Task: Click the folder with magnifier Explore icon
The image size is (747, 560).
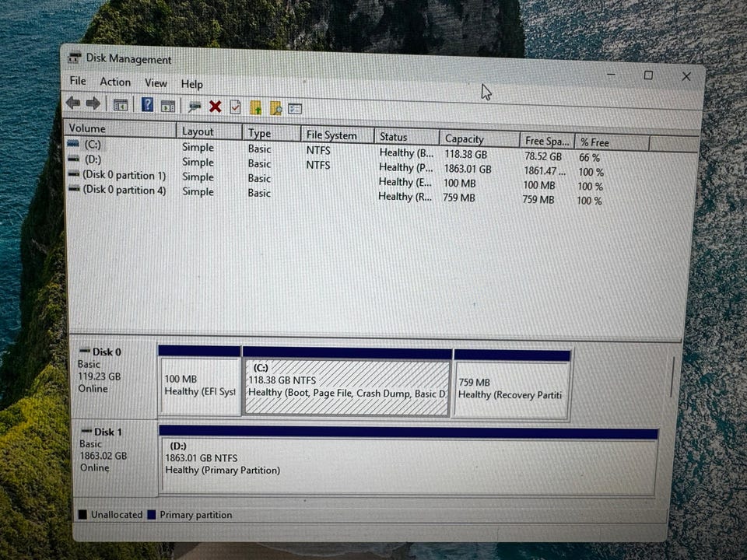Action: tap(275, 108)
